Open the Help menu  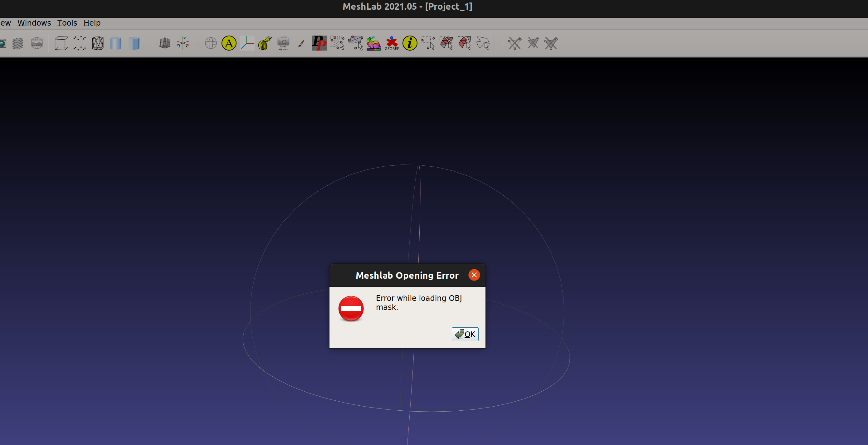point(92,23)
